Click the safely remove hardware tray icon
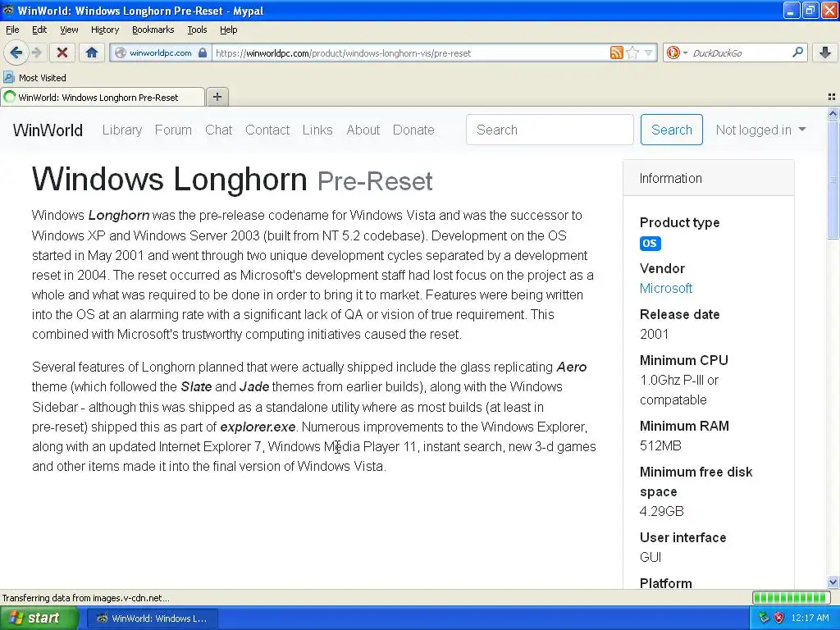 (x=764, y=618)
